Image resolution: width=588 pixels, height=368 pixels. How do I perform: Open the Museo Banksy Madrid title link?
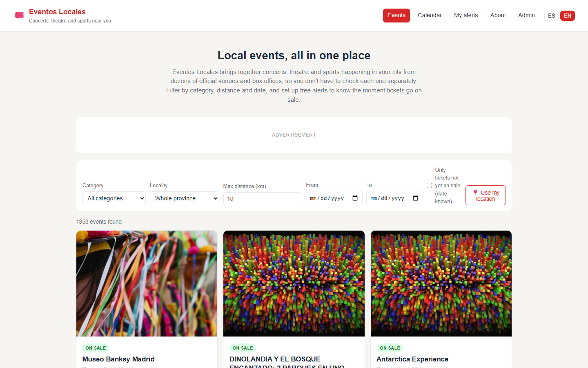[x=118, y=359]
